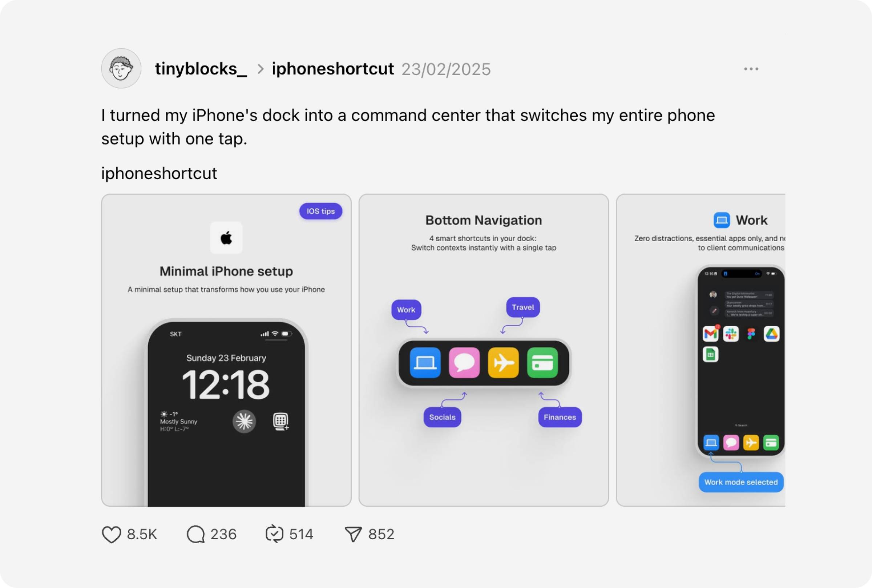
Task: Open the Bottom Navigation image
Action: tap(484, 350)
